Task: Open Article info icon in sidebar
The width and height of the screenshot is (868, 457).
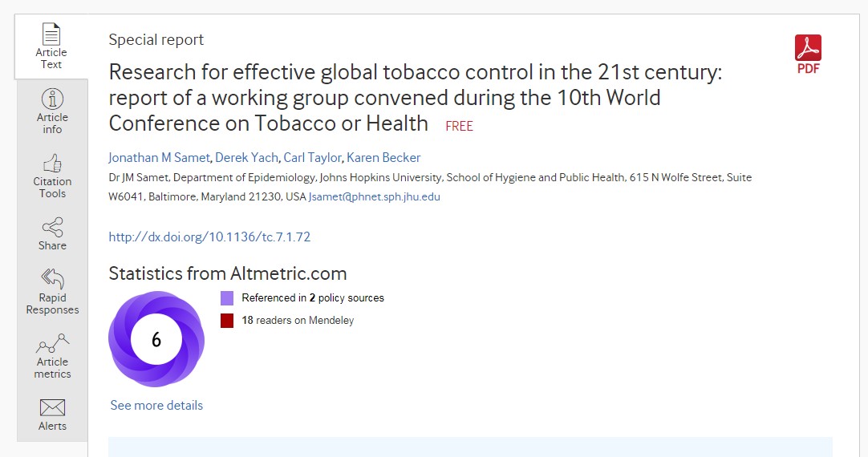Action: [x=52, y=99]
